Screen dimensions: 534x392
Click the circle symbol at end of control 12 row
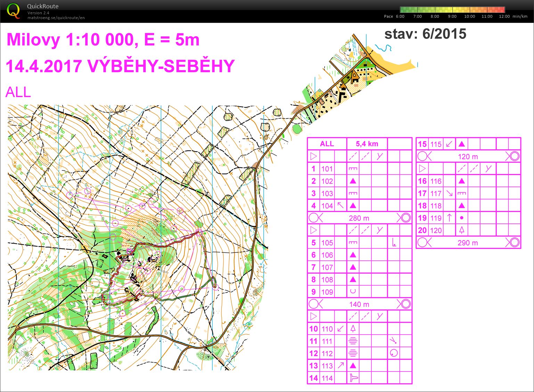[394, 353]
